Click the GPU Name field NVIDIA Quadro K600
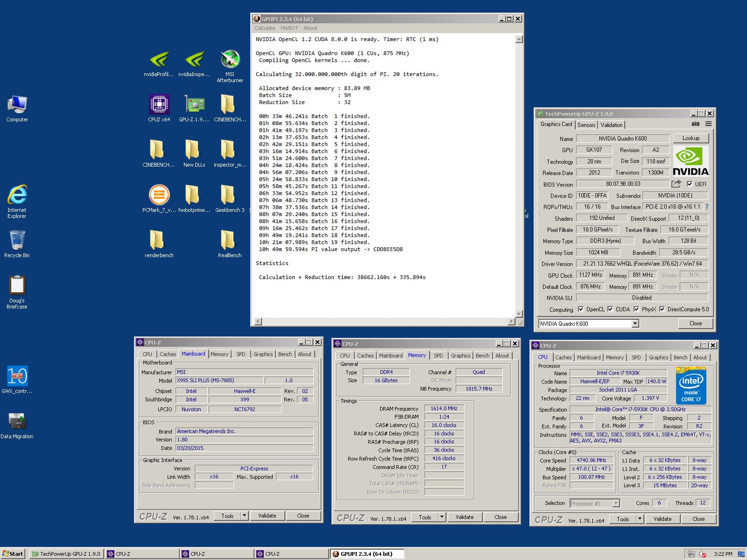 [623, 139]
